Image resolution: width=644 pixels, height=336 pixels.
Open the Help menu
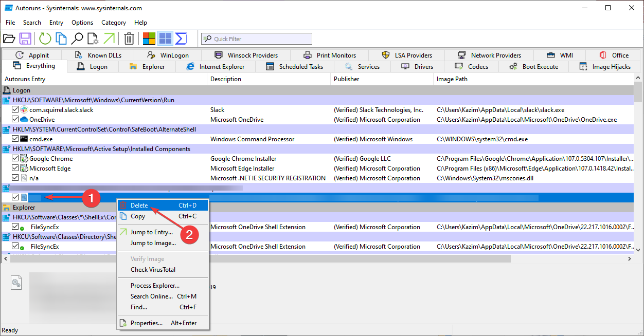140,23
